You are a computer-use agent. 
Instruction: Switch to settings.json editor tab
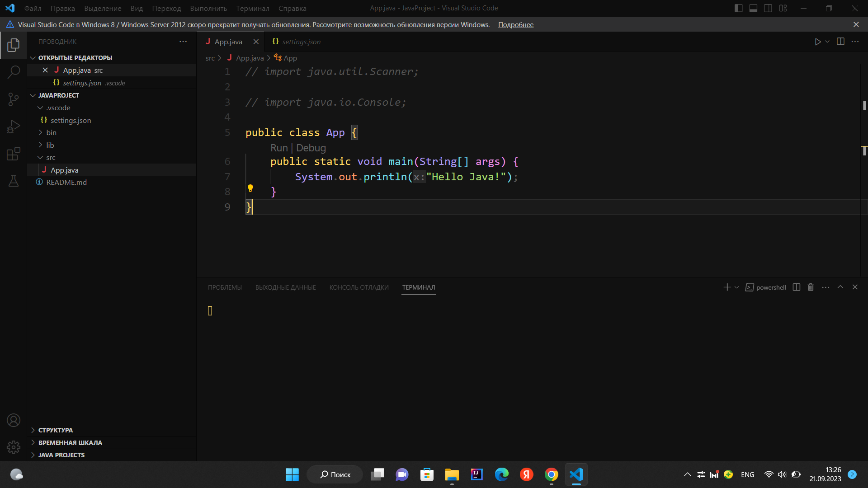[302, 42]
